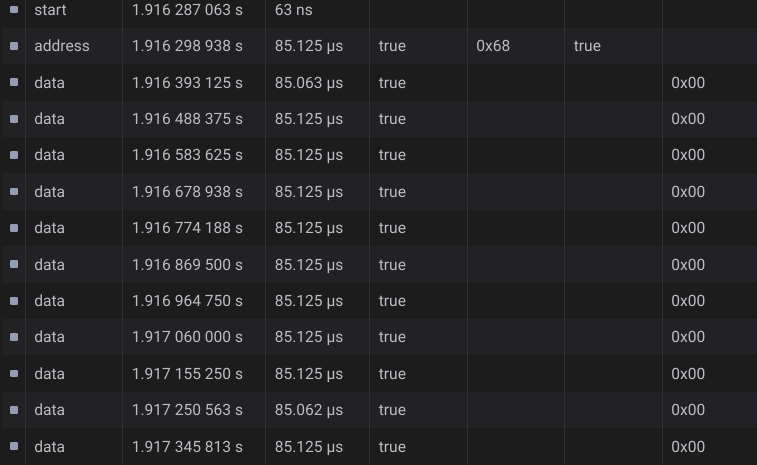This screenshot has height=465, width=757.
Task: Click the timestamp 1.916 869 500 s
Action: coord(187,265)
